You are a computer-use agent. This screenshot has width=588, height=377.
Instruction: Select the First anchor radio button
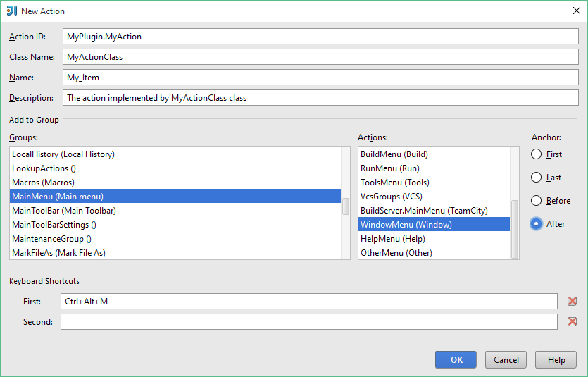(537, 154)
